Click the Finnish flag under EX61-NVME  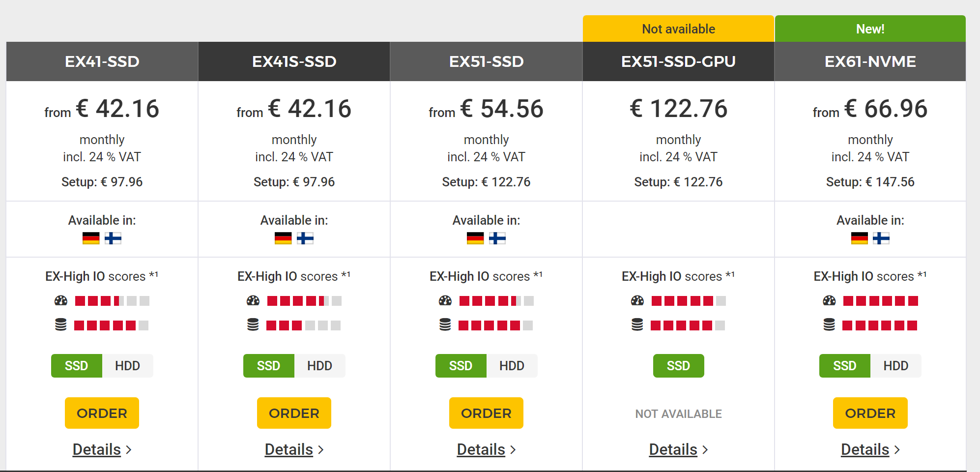click(x=881, y=238)
